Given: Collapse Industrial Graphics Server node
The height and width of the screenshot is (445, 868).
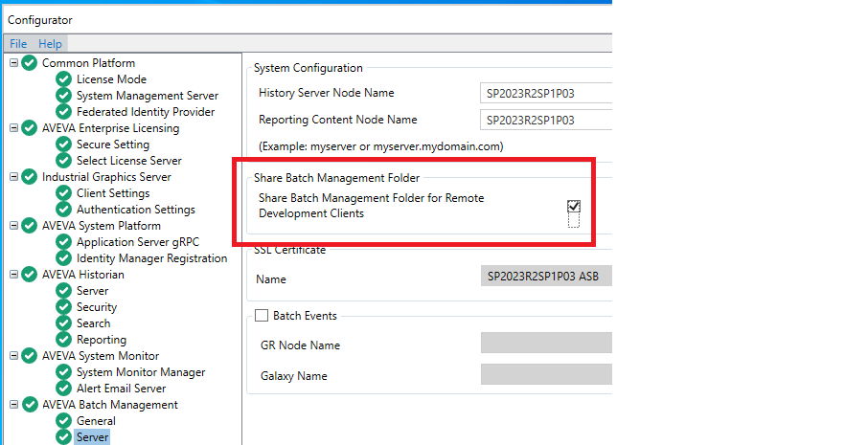Looking at the screenshot, I should tap(13, 177).
